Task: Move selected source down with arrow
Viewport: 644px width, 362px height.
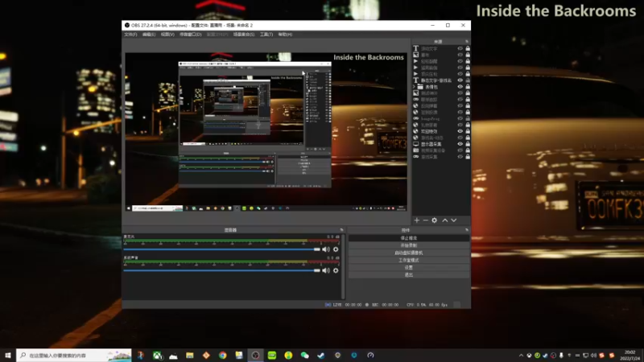Action: tap(454, 220)
